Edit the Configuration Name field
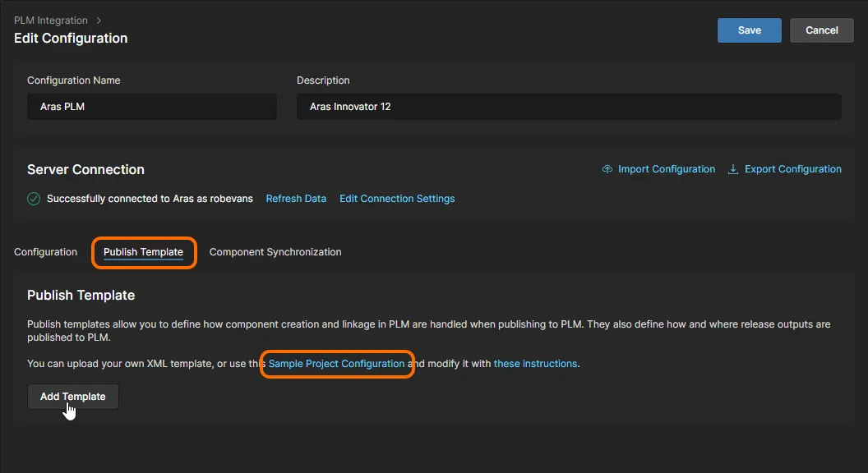Image resolution: width=868 pixels, height=473 pixels. tap(152, 107)
